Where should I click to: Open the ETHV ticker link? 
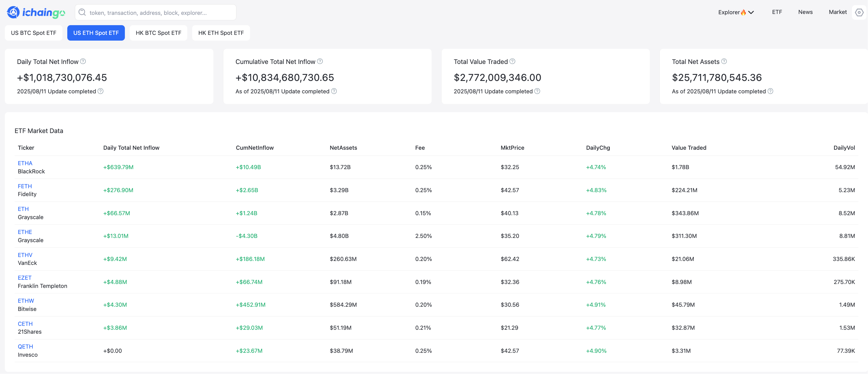pyautogui.click(x=25, y=255)
